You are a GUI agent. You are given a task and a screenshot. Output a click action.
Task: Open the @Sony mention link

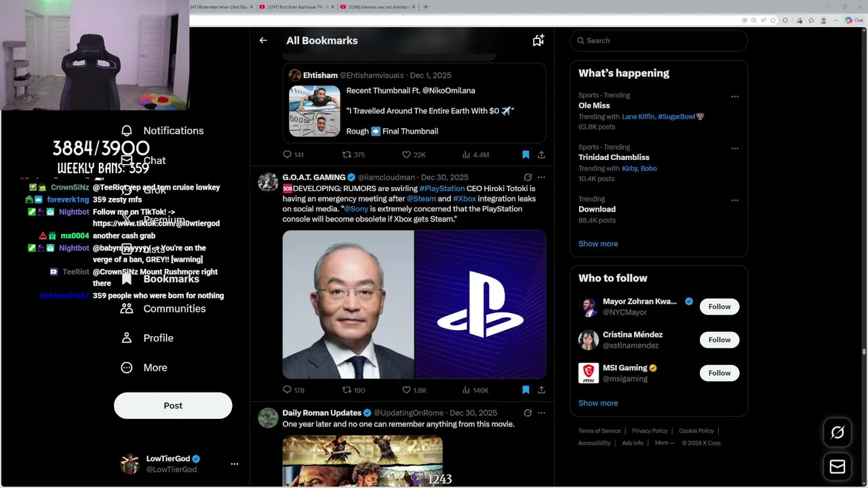click(x=356, y=209)
